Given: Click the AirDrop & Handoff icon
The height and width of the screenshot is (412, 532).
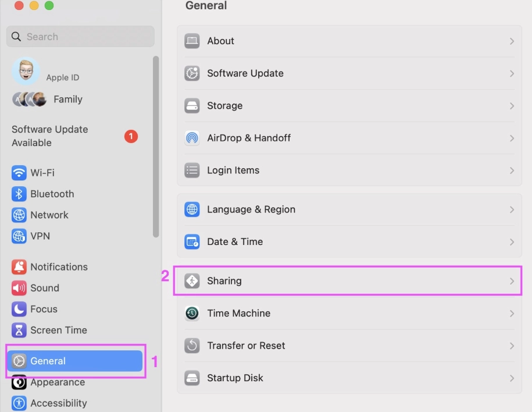Looking at the screenshot, I should pos(192,138).
